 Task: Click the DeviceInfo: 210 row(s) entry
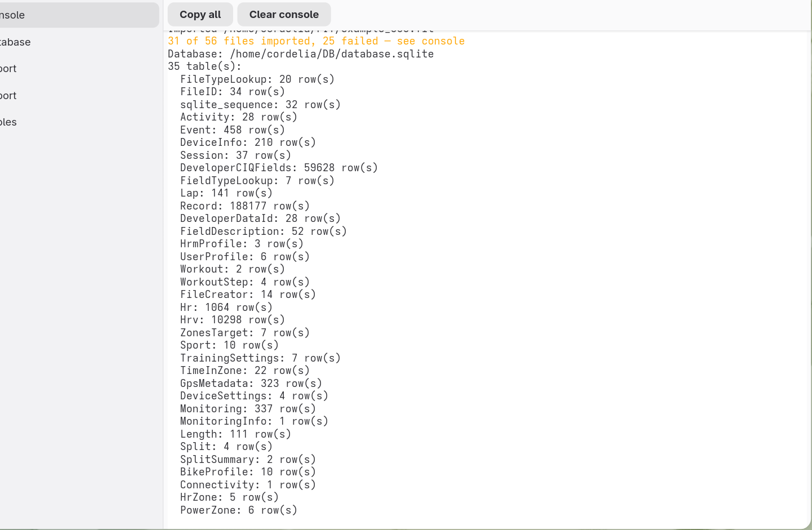click(248, 142)
